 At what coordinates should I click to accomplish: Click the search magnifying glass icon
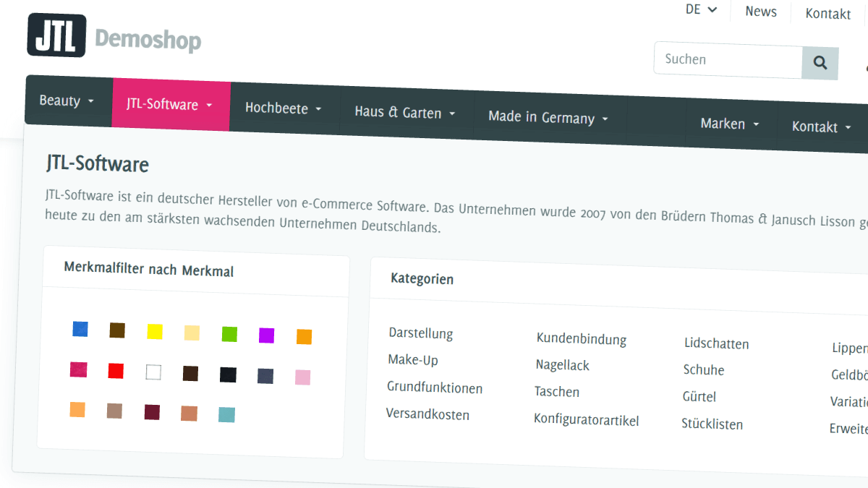coord(820,63)
